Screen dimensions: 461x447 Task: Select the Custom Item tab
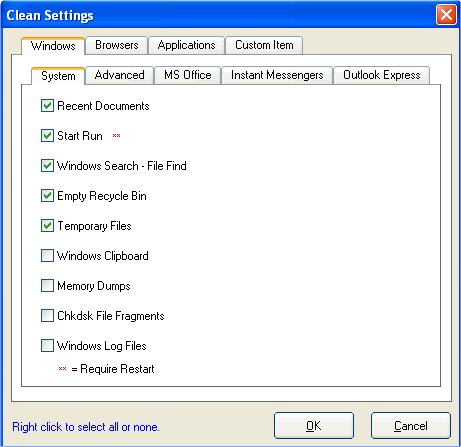coord(264,45)
